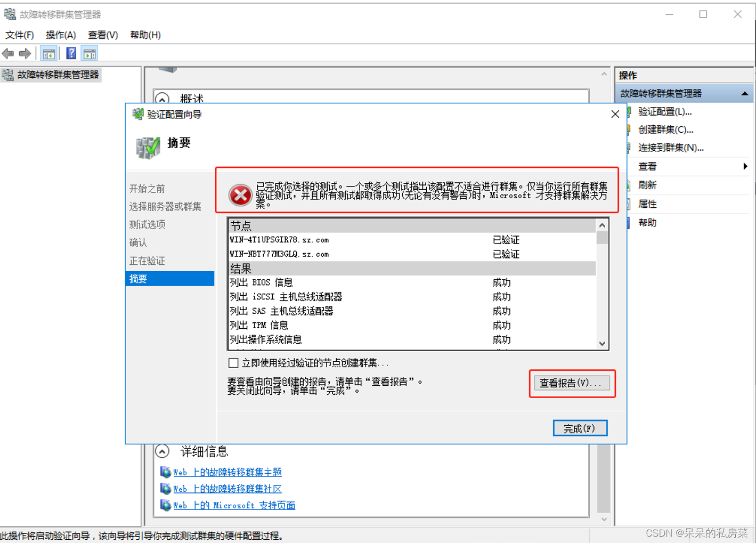This screenshot has height=543, width=756.
Task: Click the center pane scroll-up arrow
Action: tap(604, 75)
